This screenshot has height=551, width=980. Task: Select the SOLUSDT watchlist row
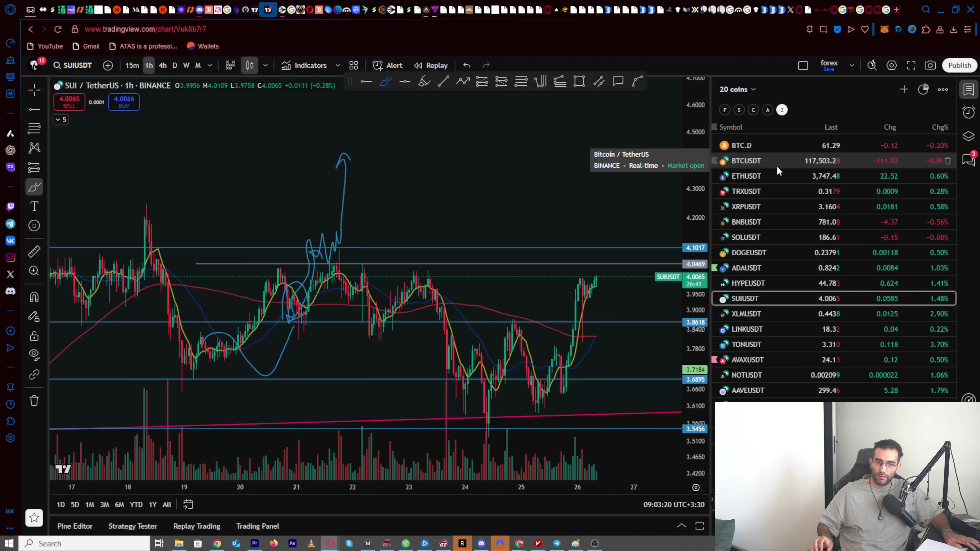[834, 237]
